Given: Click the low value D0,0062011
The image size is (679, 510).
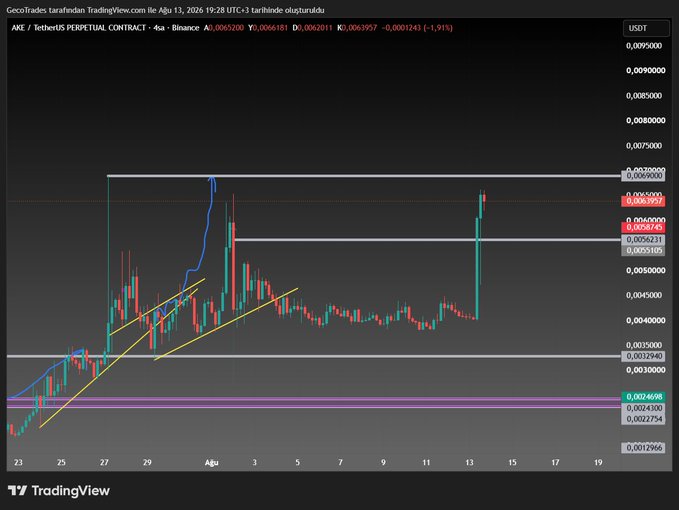Looking at the screenshot, I should (x=312, y=28).
